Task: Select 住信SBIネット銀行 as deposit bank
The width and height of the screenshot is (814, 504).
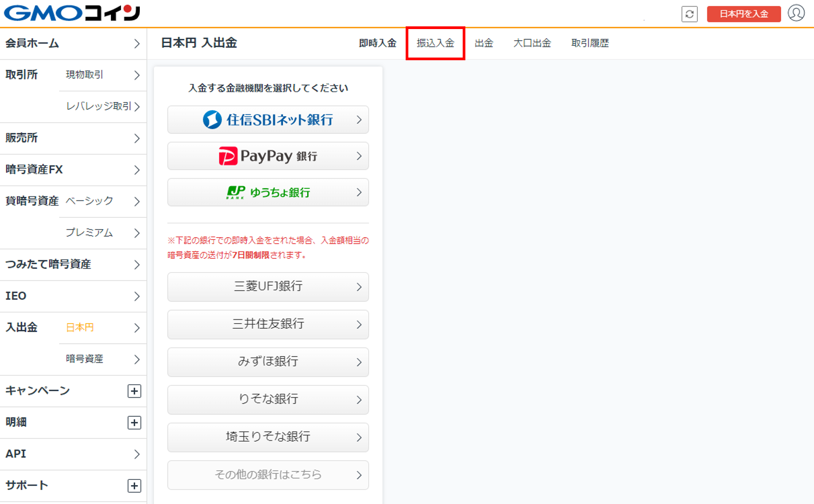Action: tap(267, 119)
